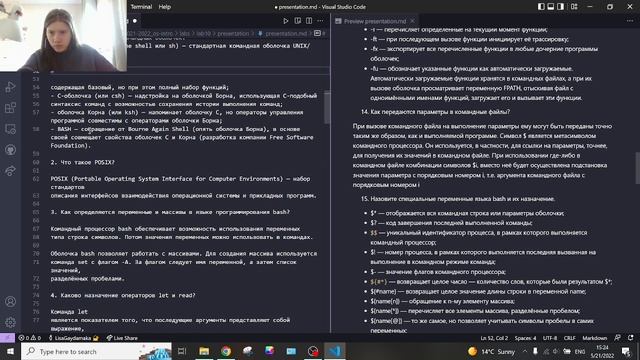Select presentation.md in the breadcrumb
The width and height of the screenshot is (640, 360).
(286, 33)
